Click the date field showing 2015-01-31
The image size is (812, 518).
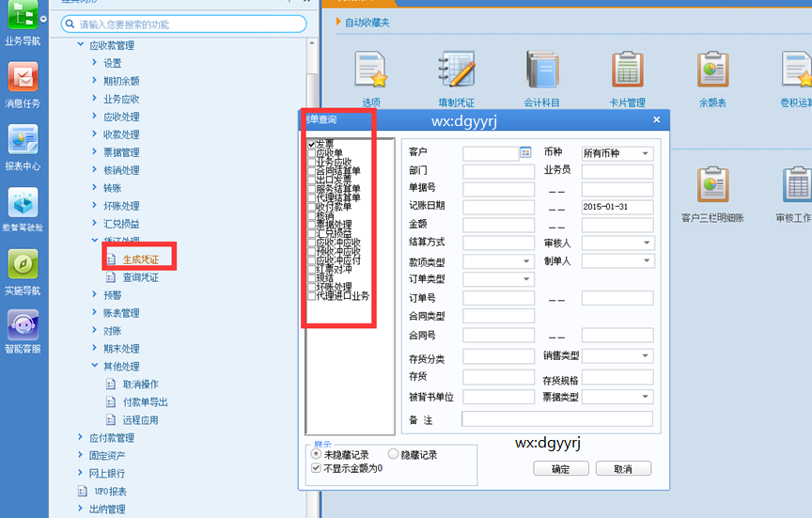pos(617,207)
